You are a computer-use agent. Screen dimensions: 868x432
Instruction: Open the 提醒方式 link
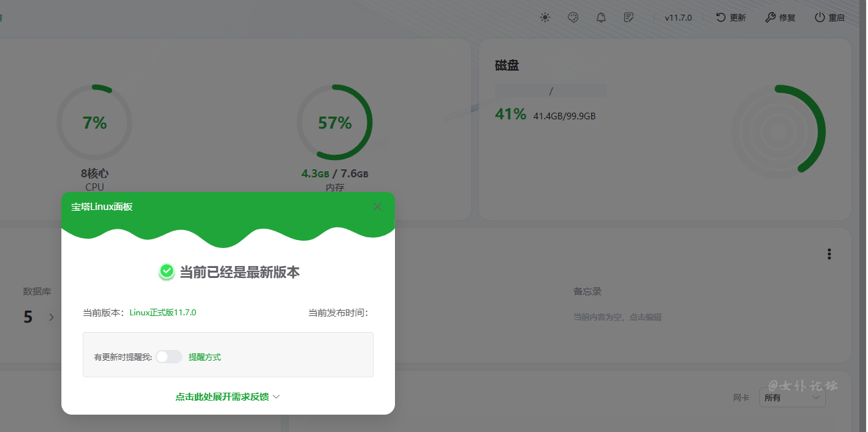[x=205, y=357]
